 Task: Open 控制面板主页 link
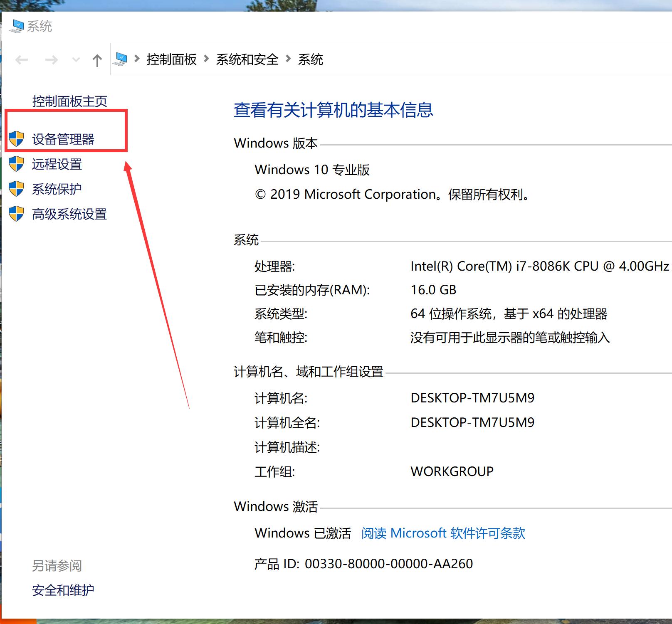(69, 101)
